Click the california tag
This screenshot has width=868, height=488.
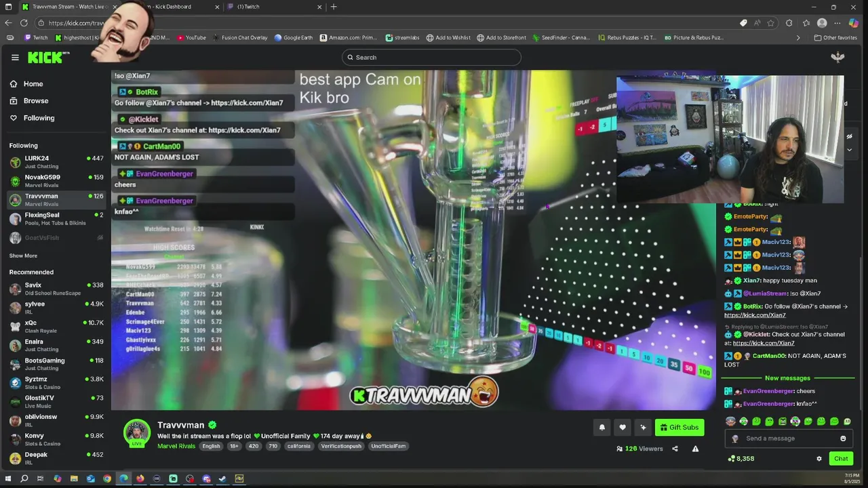click(x=298, y=446)
